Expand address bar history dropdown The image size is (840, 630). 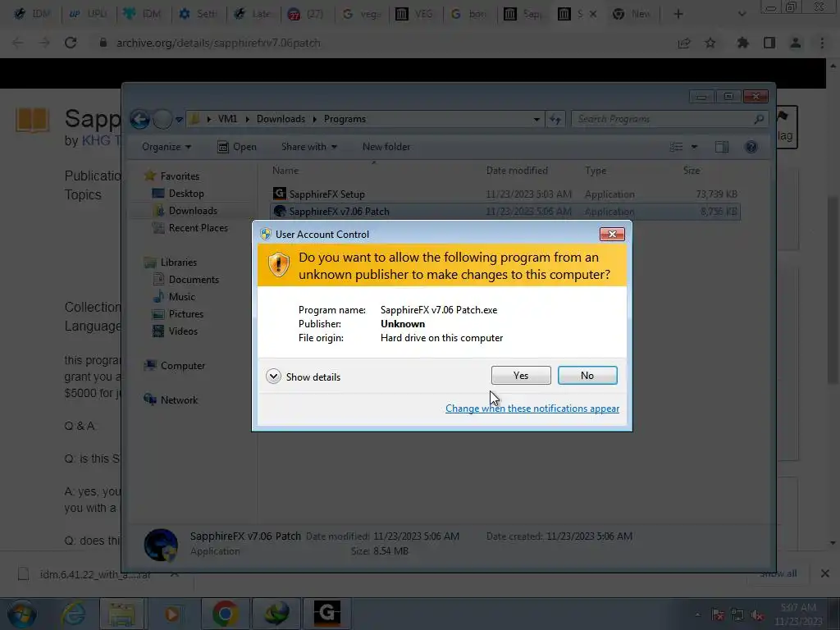click(x=536, y=120)
